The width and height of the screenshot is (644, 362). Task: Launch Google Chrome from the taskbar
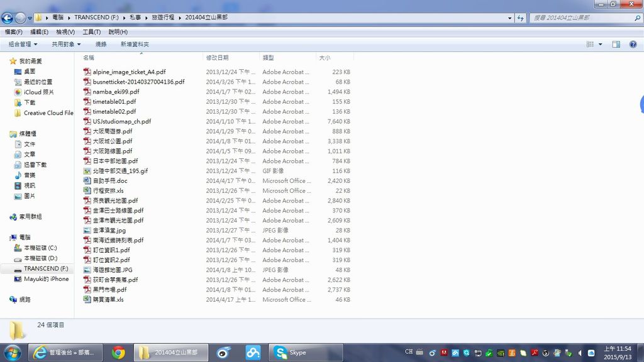(x=118, y=353)
